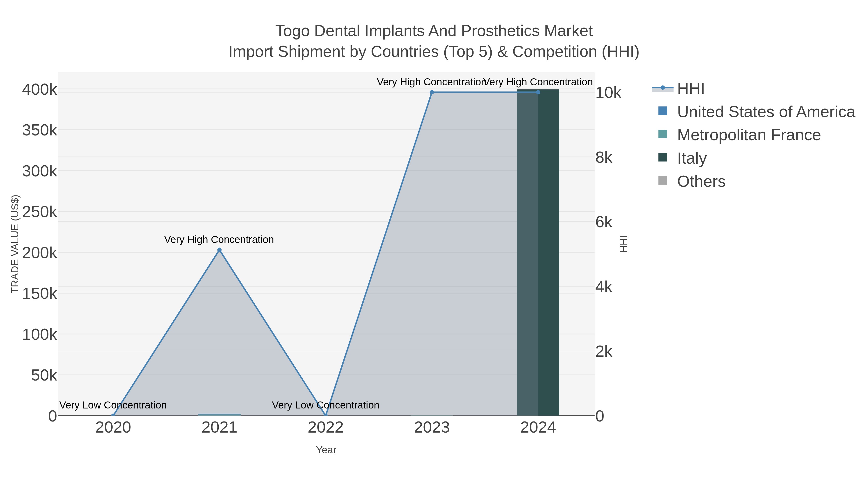Click the Togo Dental Implants chart title

434,31
